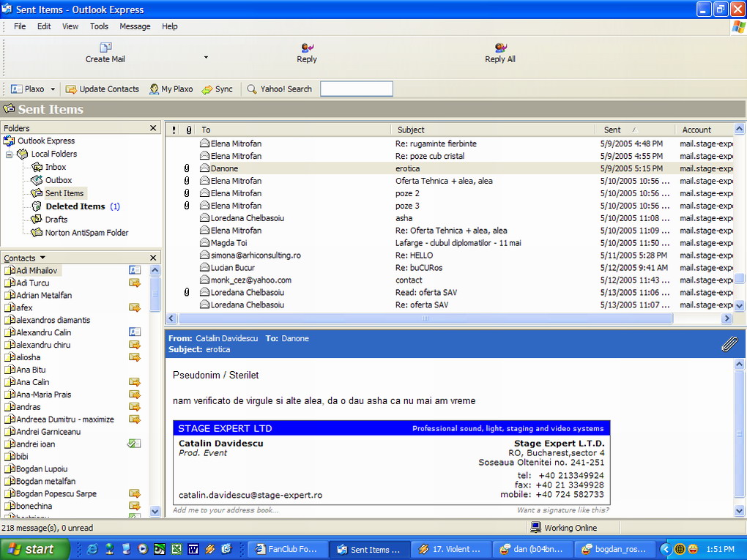Screen dimensions: 747x560
Task: Click the attachment icon on the 'poze 2' row
Action: [187, 193]
